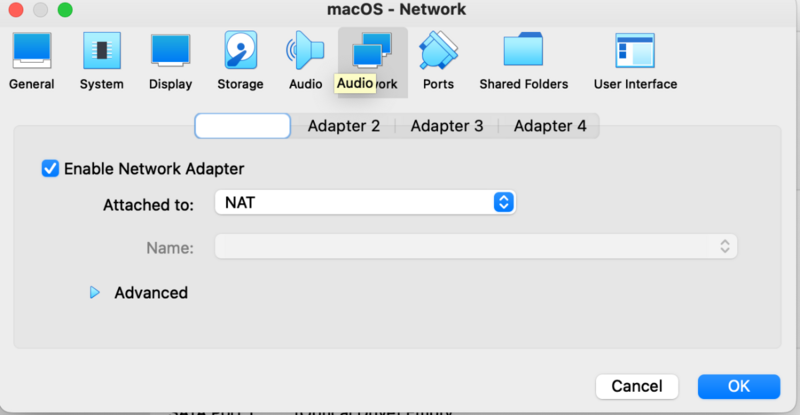Switch to the Adapter 3 tab

447,126
